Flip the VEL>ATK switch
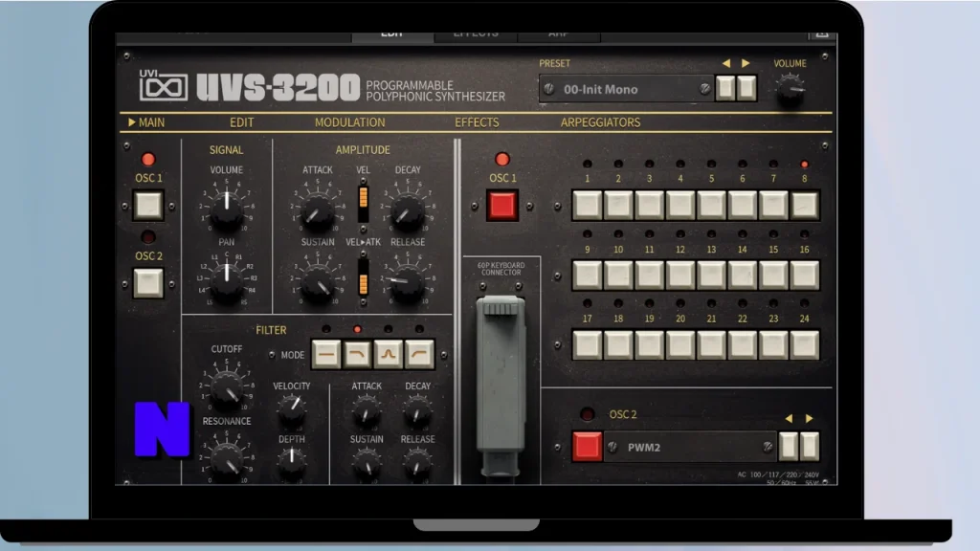The image size is (980, 551). (363, 277)
